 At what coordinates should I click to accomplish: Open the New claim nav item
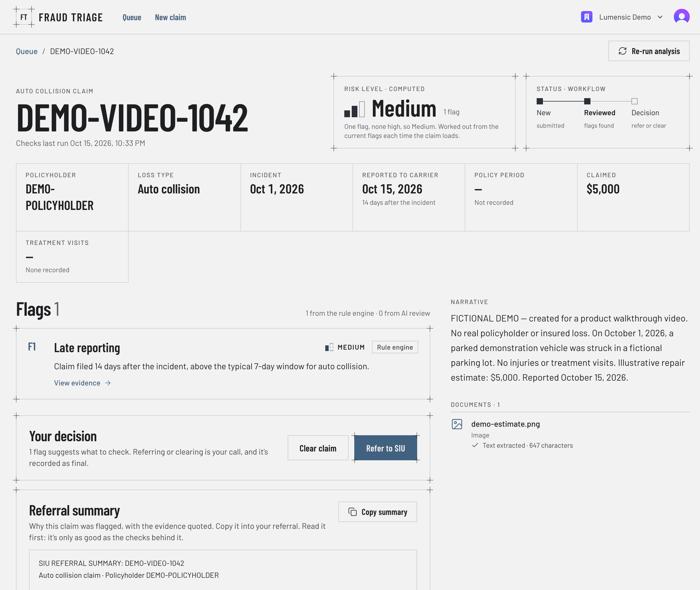[x=170, y=17]
